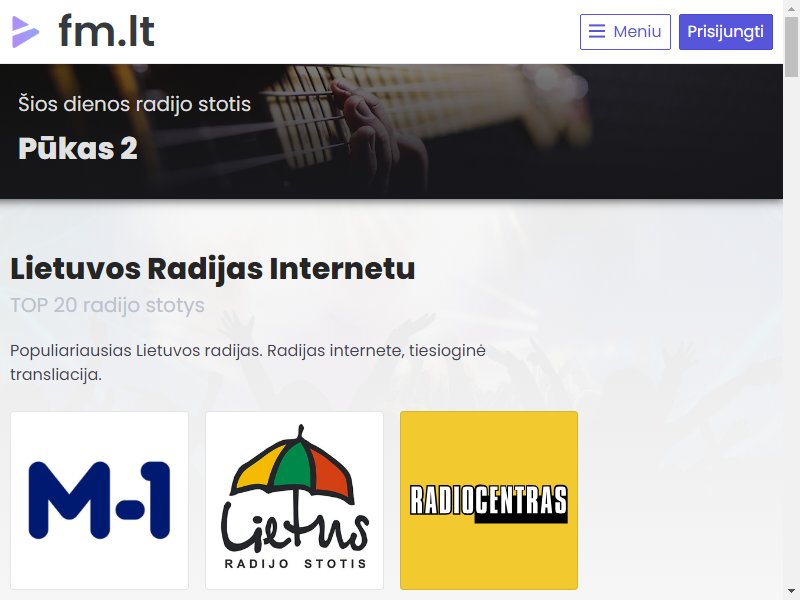The image size is (800, 600).
Task: Click the Lietuvos Radijas Internetu heading
Action: coord(213,268)
